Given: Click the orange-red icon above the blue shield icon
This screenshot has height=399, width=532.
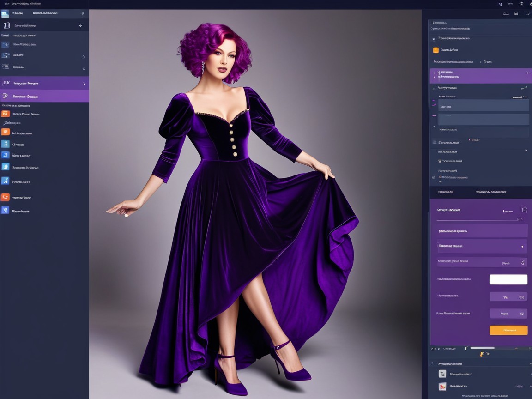Looking at the screenshot, I should [x=5, y=197].
